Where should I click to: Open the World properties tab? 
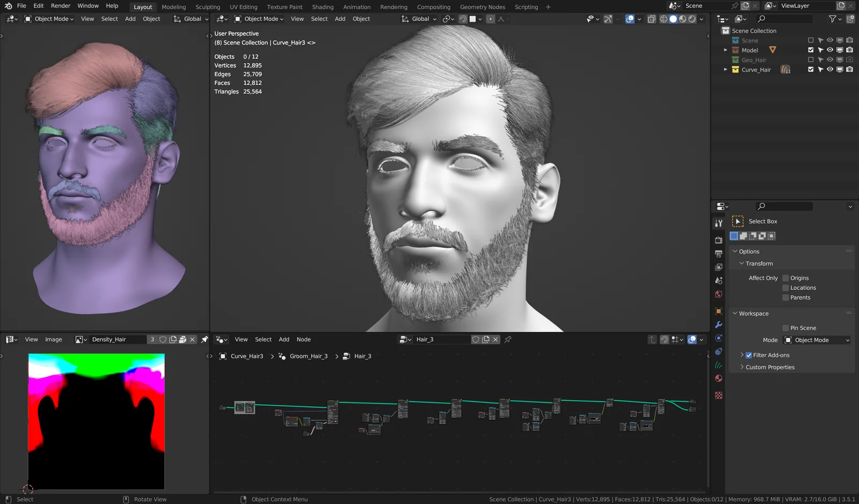click(x=718, y=294)
